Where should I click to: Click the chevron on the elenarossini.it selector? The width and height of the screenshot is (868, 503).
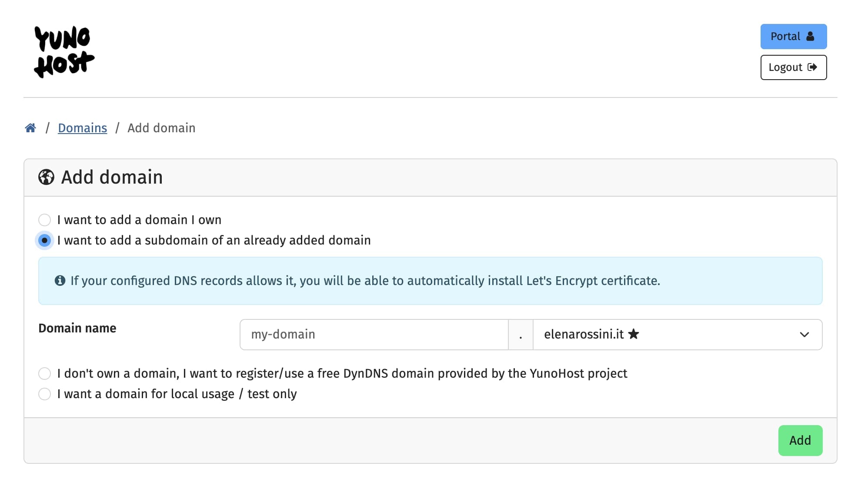tap(806, 334)
